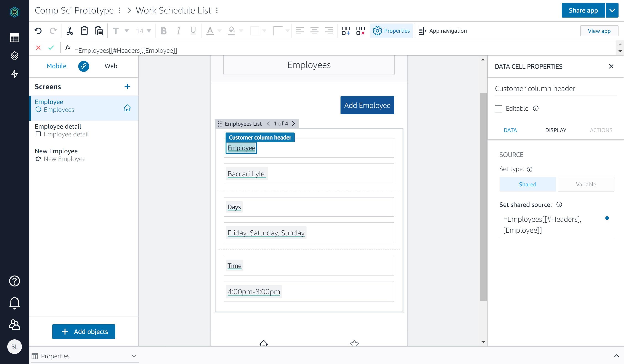
Task: Click the Add objects button
Action: (x=83, y=331)
